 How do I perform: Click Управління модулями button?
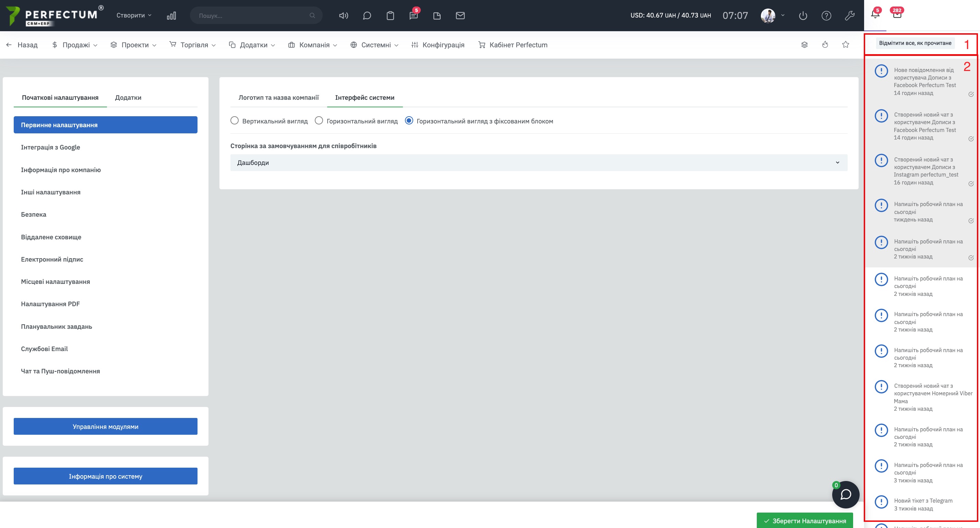pos(105,427)
